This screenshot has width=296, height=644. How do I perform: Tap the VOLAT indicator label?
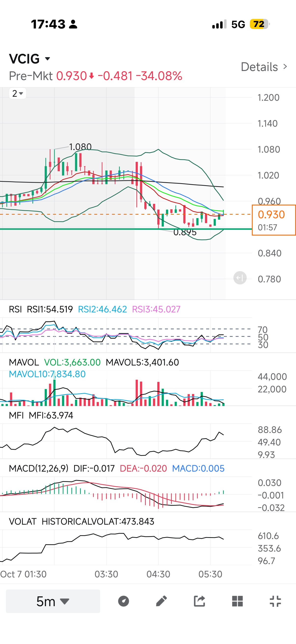click(x=23, y=521)
